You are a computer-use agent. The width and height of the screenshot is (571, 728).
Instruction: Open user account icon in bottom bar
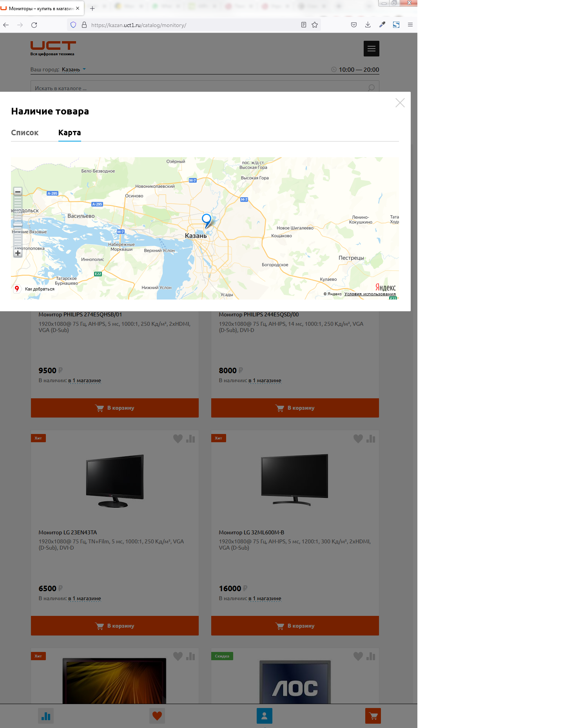point(265,716)
